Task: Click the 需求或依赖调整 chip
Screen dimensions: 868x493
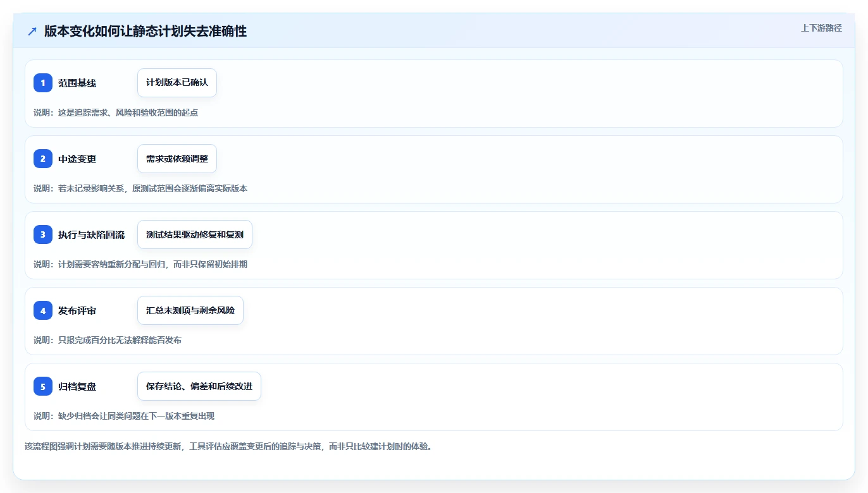Action: tap(177, 159)
